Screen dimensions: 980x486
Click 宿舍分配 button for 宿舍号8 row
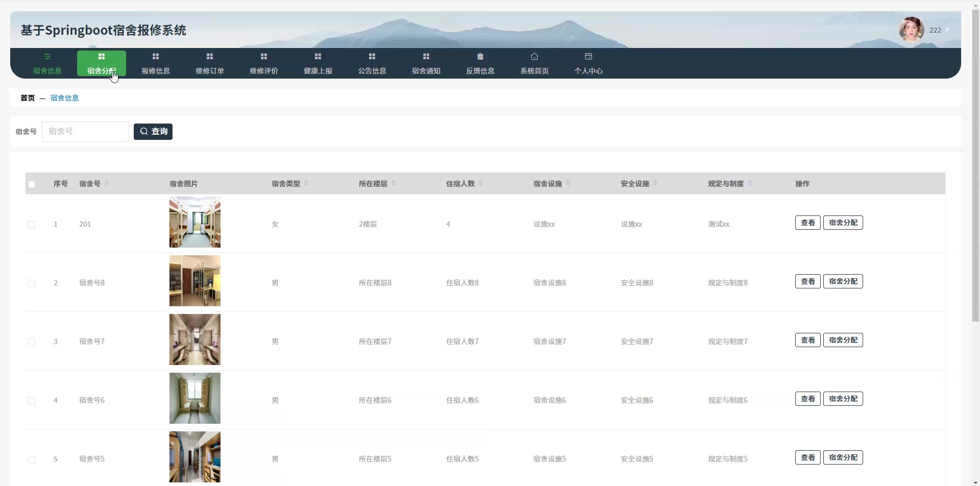coord(843,281)
